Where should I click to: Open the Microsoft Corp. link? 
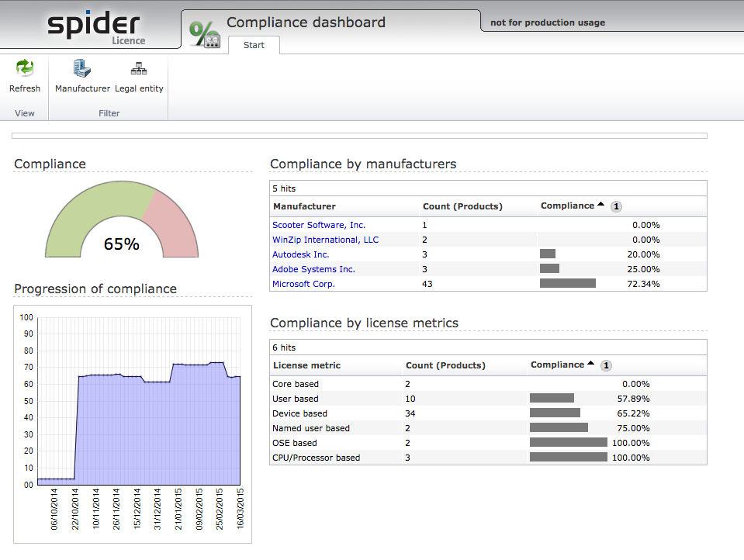(x=303, y=284)
